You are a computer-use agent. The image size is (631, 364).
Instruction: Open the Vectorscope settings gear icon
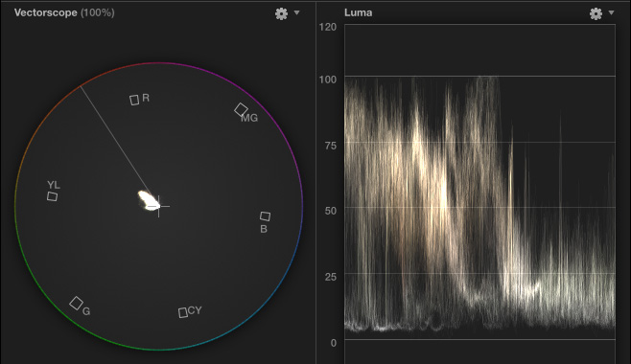281,13
